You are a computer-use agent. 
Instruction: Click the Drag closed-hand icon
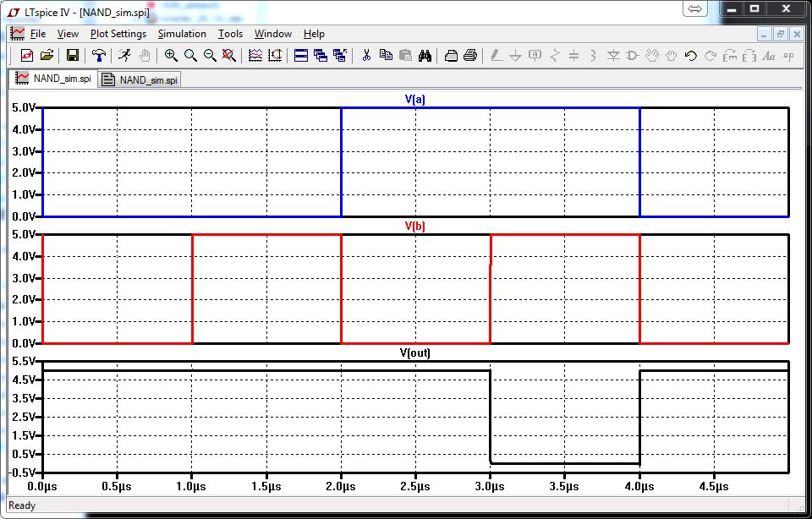[672, 56]
